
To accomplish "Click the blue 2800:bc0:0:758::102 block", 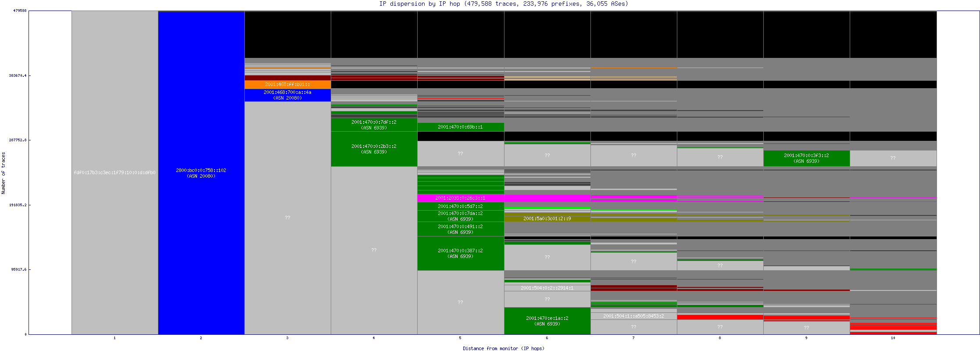I will point(201,173).
